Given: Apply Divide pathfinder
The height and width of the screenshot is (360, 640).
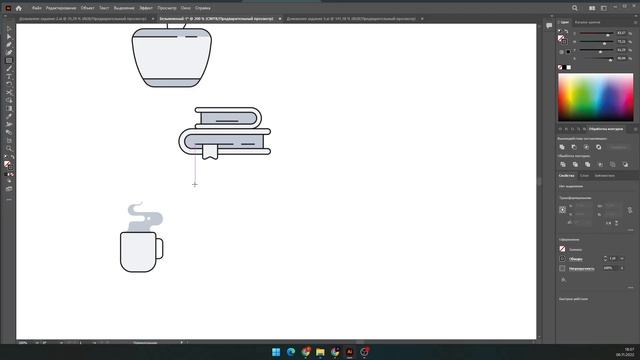Looking at the screenshot, I should click(x=563, y=164).
